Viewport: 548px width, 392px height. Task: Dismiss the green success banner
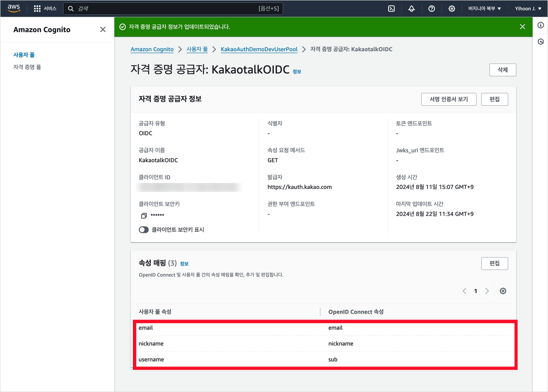pos(522,27)
